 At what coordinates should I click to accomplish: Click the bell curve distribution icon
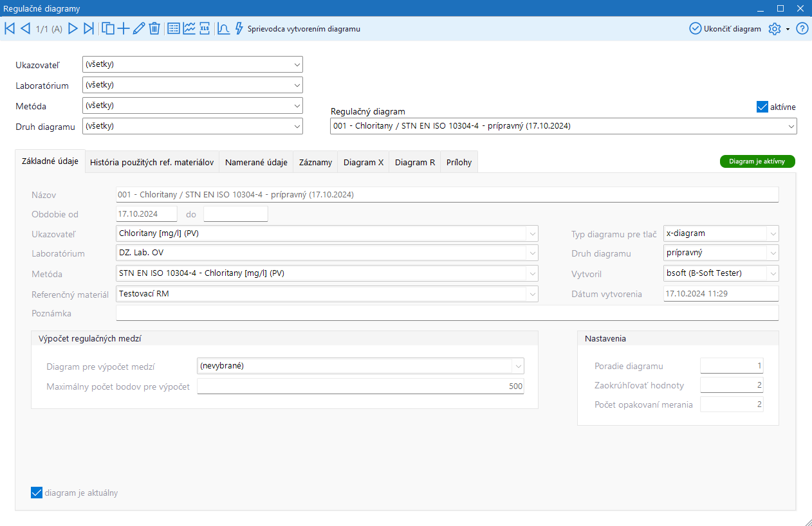click(223, 28)
